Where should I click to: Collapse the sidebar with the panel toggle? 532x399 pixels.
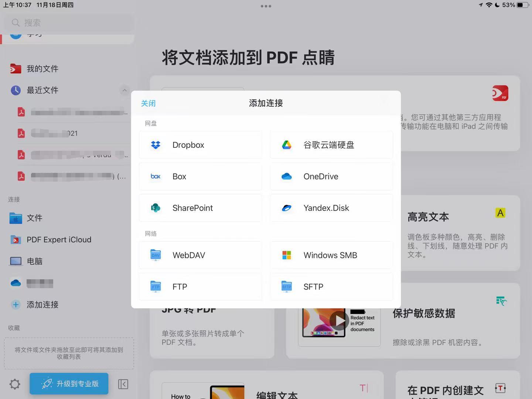[123, 384]
